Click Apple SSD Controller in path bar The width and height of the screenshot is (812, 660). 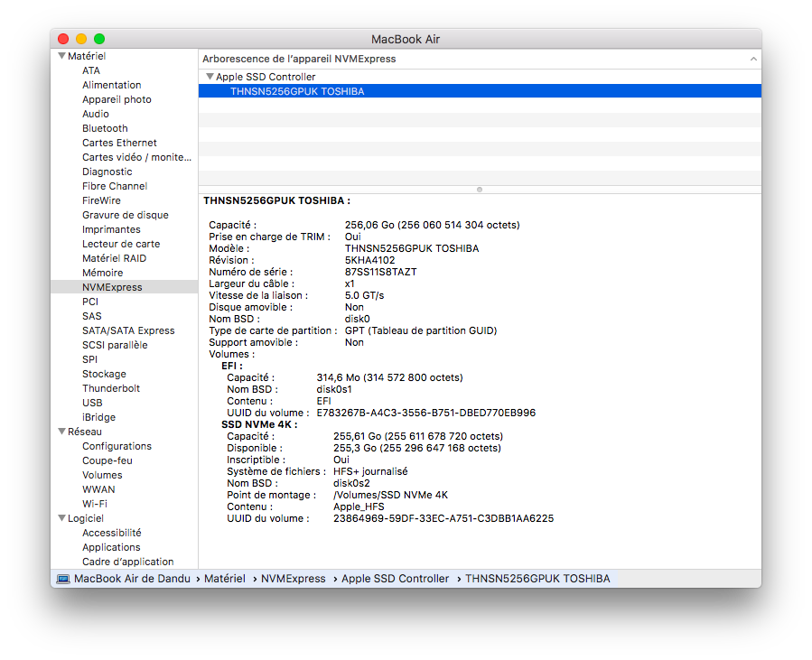point(395,579)
